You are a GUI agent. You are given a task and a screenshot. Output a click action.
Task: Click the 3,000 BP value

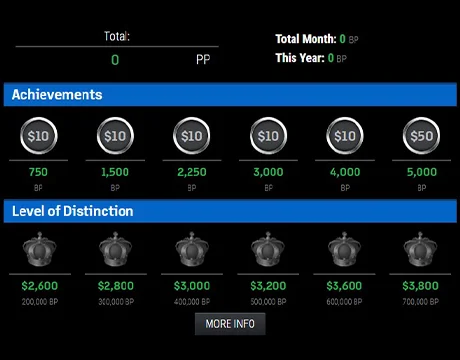click(268, 172)
